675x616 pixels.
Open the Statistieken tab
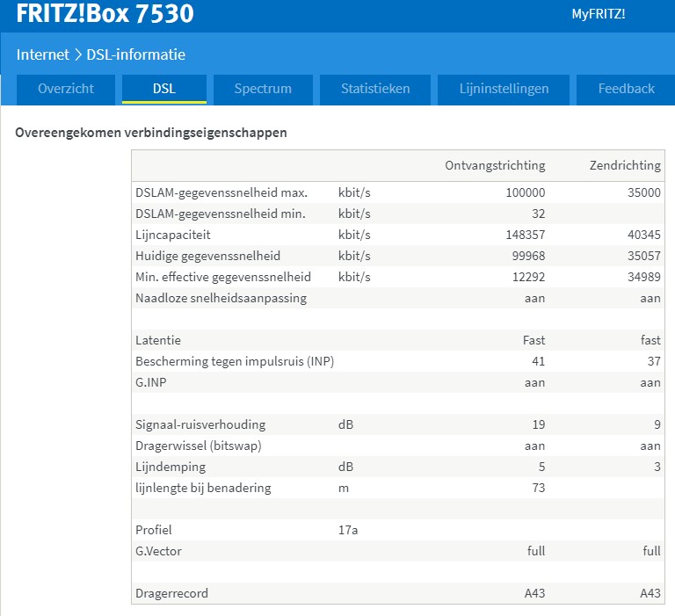tap(375, 89)
